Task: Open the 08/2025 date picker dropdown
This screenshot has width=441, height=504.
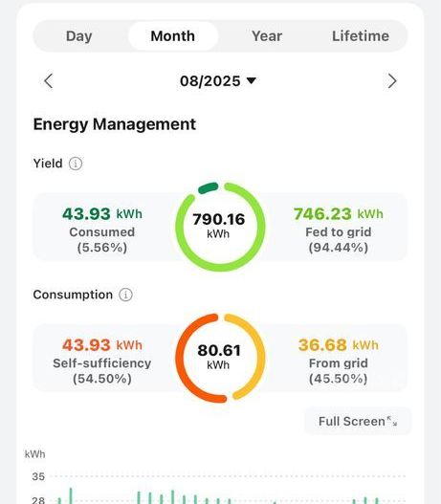Action: click(x=218, y=80)
